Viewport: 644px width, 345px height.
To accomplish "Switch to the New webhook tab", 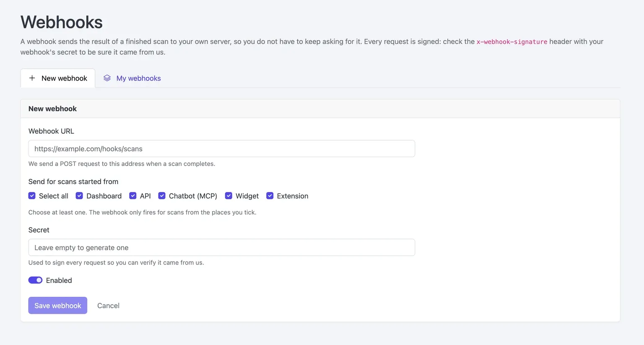I will point(58,78).
